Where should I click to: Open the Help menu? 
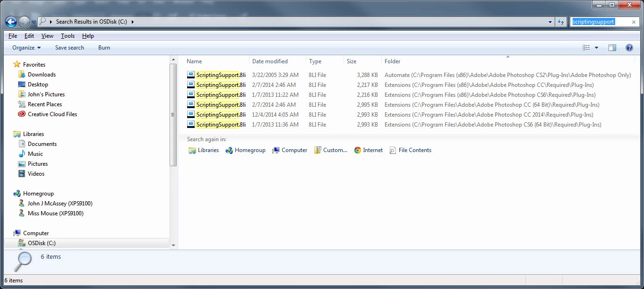[x=88, y=36]
